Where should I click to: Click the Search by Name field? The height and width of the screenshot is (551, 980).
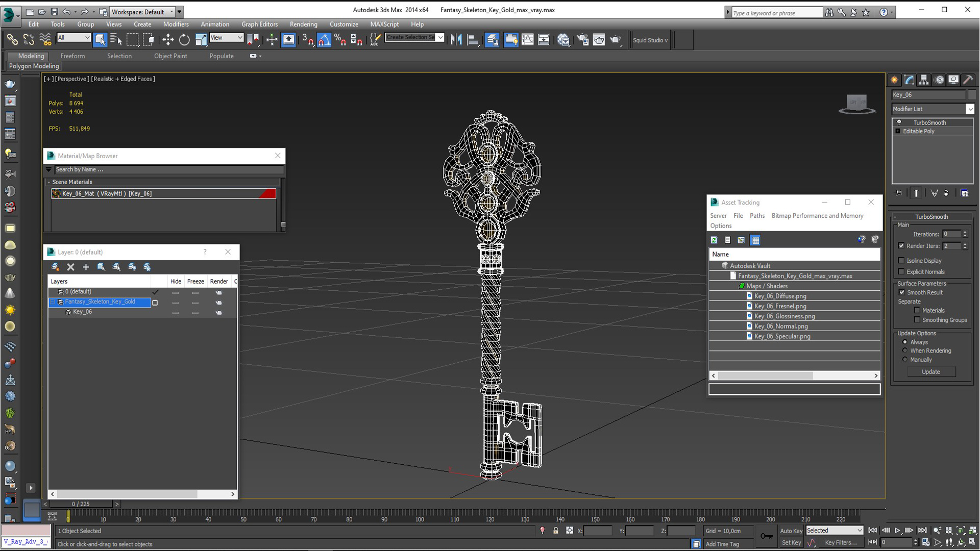click(168, 169)
